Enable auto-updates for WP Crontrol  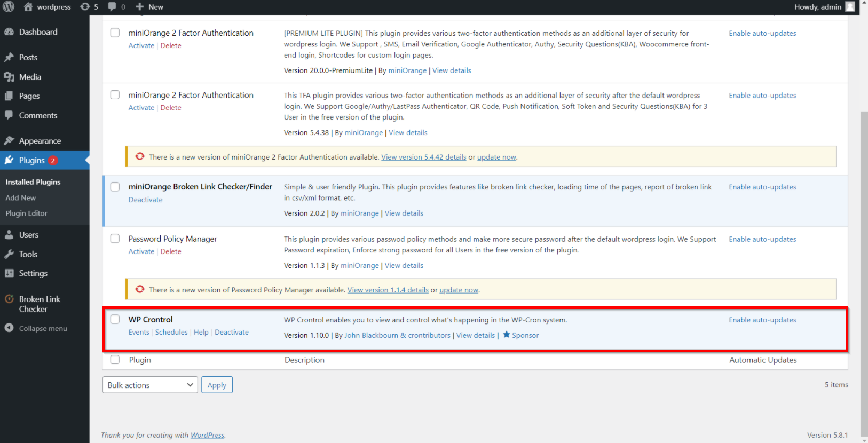point(762,320)
